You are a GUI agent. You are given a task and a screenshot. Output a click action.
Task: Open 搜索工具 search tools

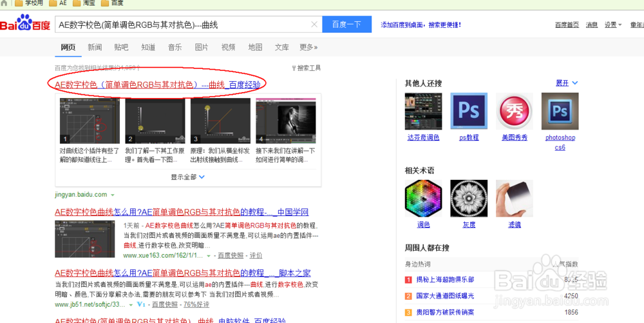[306, 68]
